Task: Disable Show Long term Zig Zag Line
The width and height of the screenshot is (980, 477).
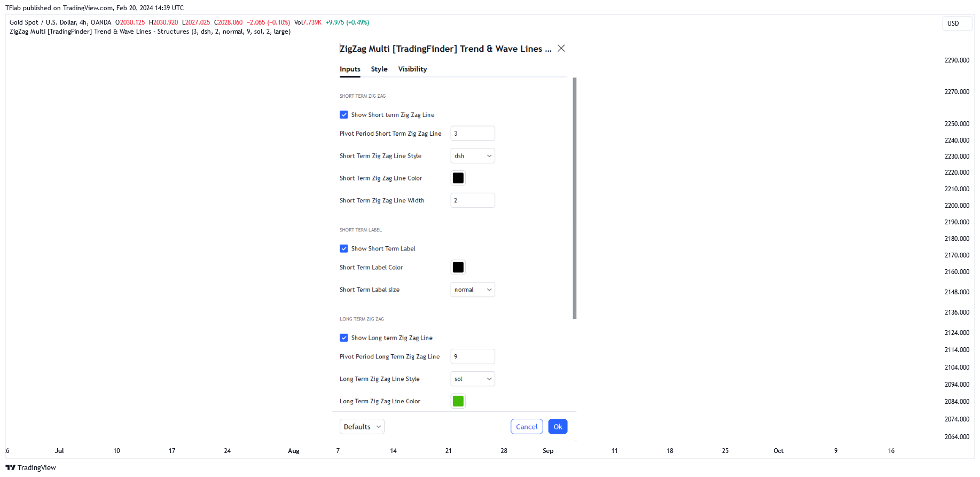Action: coord(344,338)
